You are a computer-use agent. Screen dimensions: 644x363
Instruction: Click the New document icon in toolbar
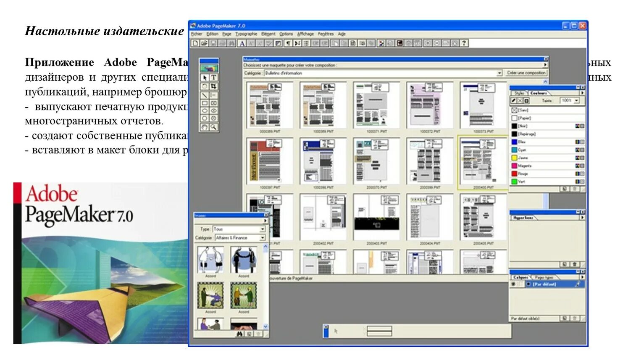tap(196, 43)
